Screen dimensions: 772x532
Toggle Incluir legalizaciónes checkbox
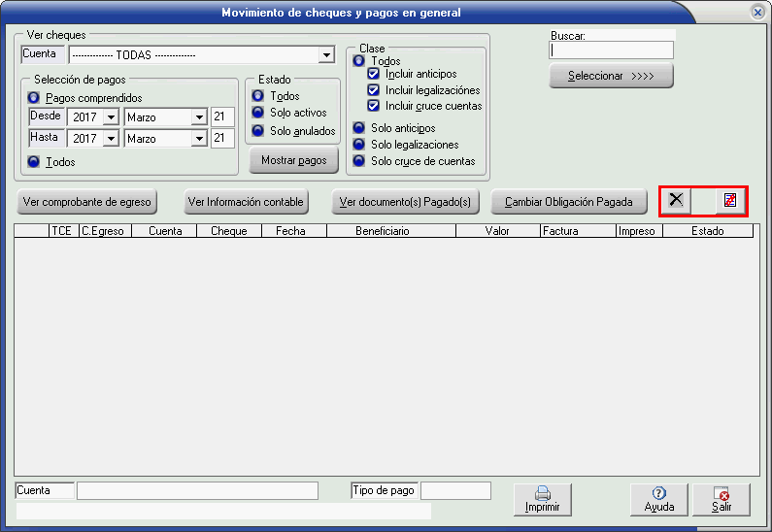coord(374,90)
